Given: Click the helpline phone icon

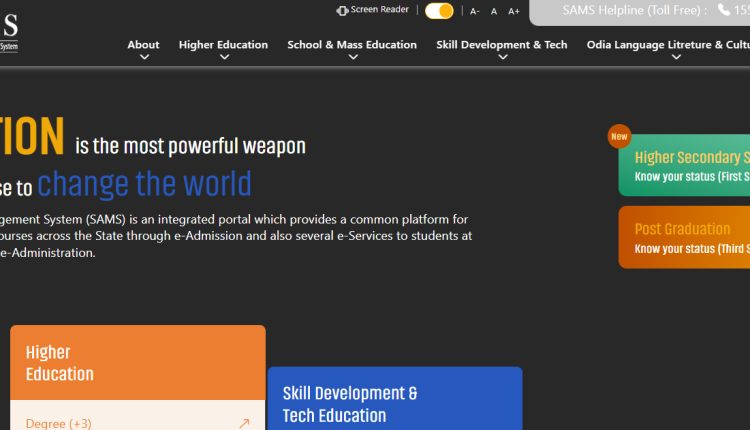Looking at the screenshot, I should click(724, 10).
